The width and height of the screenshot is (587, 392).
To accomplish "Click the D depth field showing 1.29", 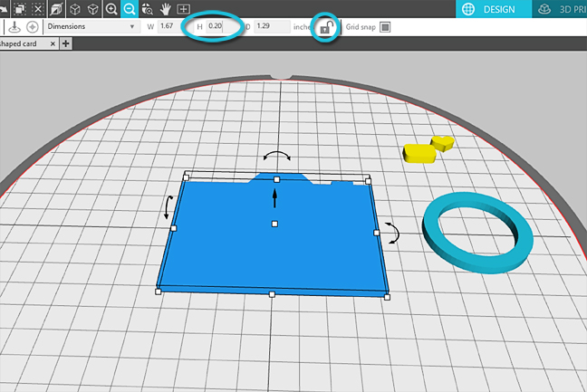I will click(x=272, y=26).
